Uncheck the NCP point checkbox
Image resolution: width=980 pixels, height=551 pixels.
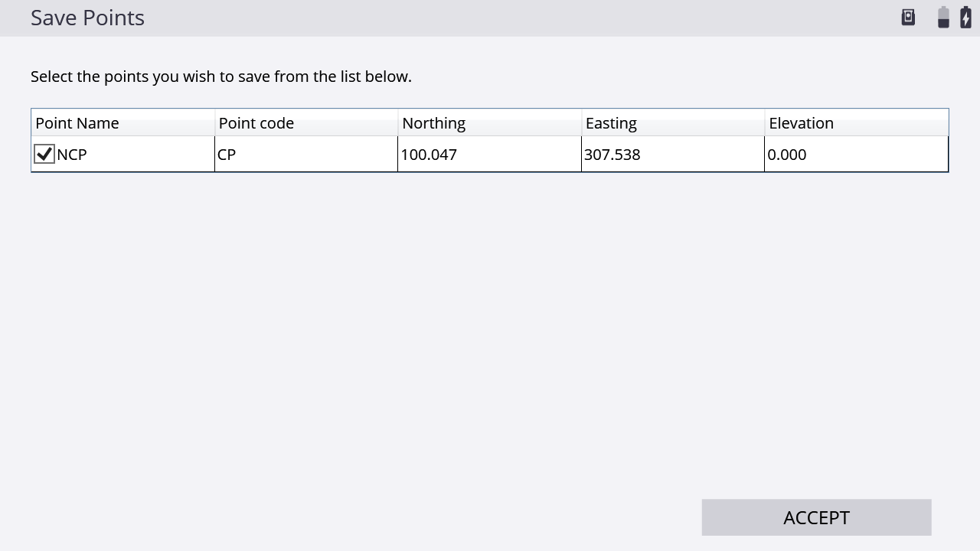44,155
